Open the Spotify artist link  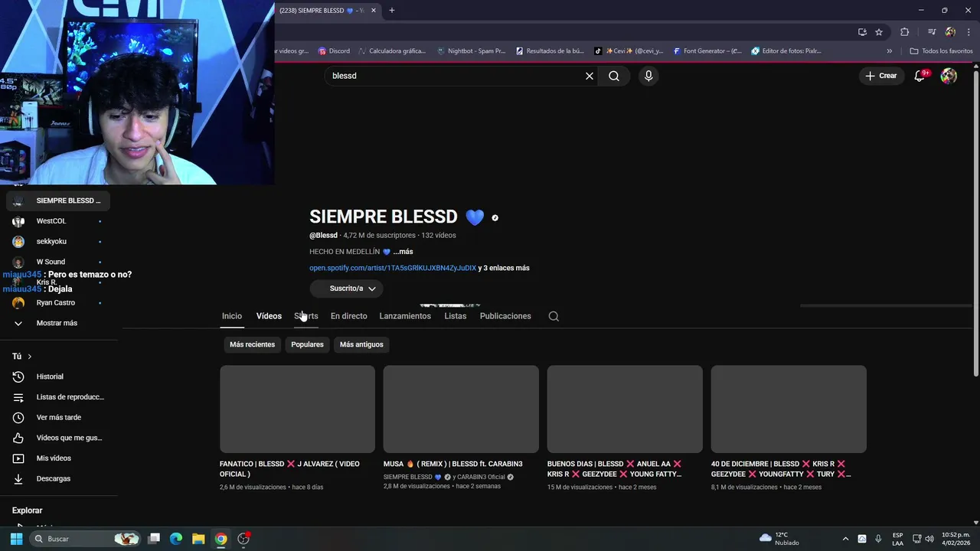(393, 268)
